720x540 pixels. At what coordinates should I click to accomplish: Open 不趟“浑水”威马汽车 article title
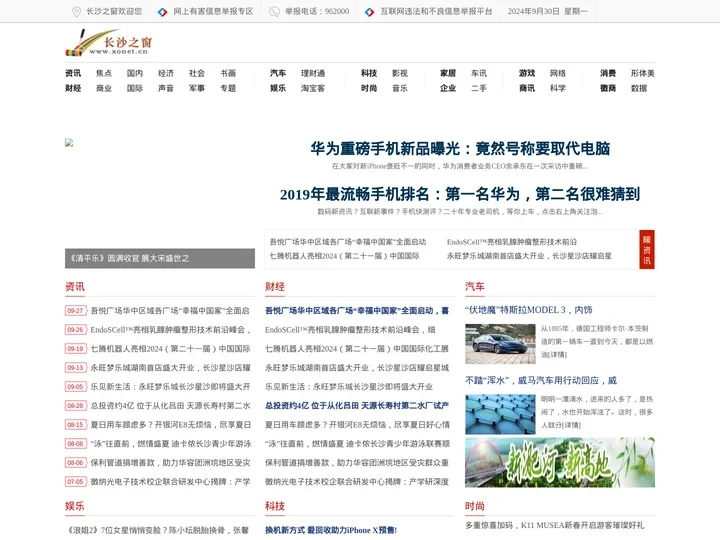pyautogui.click(x=541, y=380)
